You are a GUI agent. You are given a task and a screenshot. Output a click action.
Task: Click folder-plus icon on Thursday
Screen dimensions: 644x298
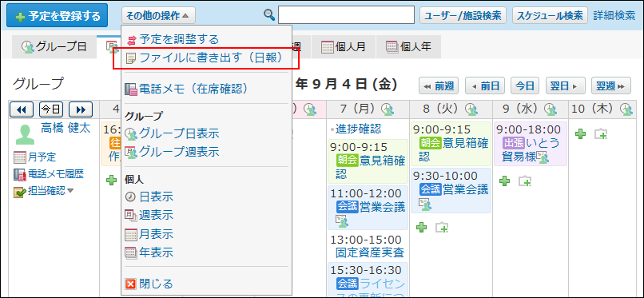click(x=601, y=134)
